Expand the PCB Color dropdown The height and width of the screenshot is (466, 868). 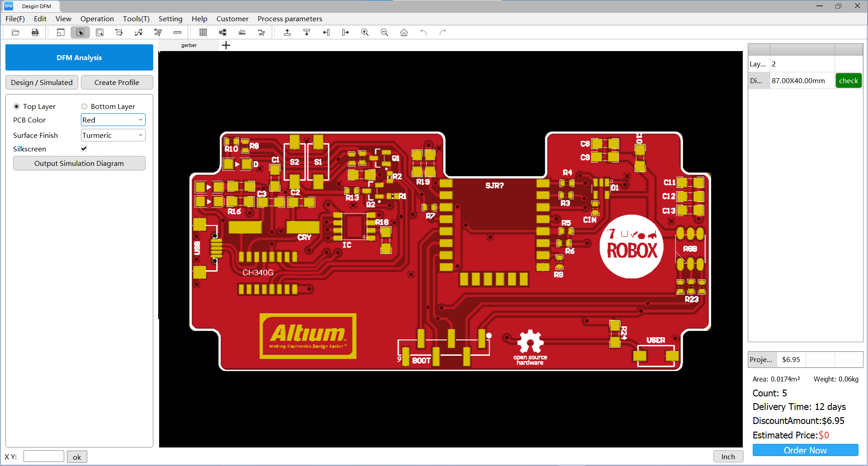coord(141,120)
